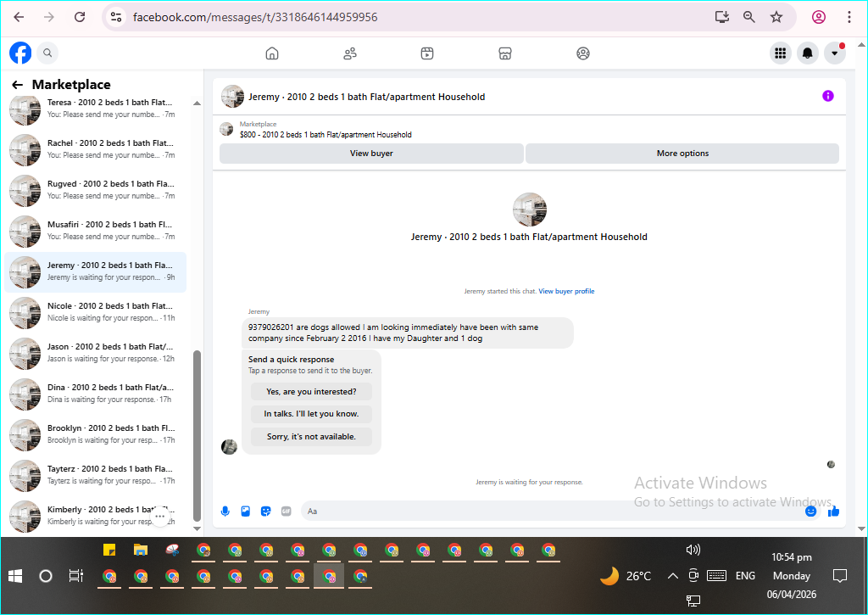Image resolution: width=868 pixels, height=615 pixels.
Task: Click the site information icon in address bar
Action: (116, 17)
